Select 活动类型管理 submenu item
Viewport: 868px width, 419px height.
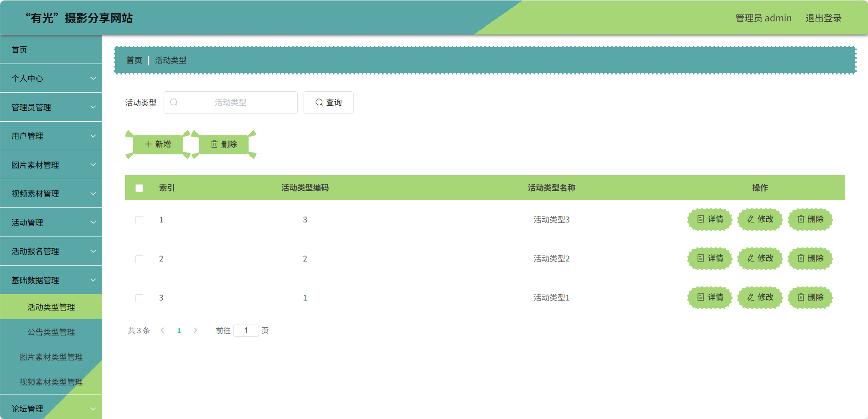coord(51,307)
